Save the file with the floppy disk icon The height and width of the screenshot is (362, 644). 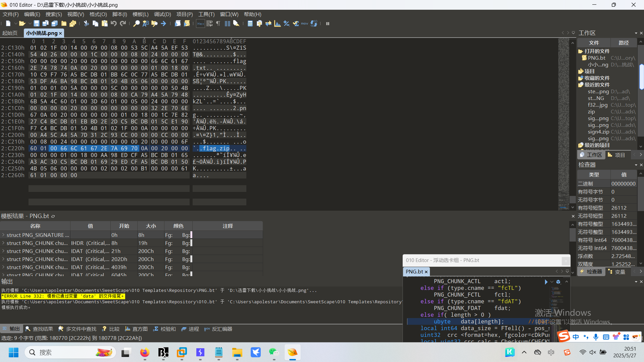coord(36,23)
